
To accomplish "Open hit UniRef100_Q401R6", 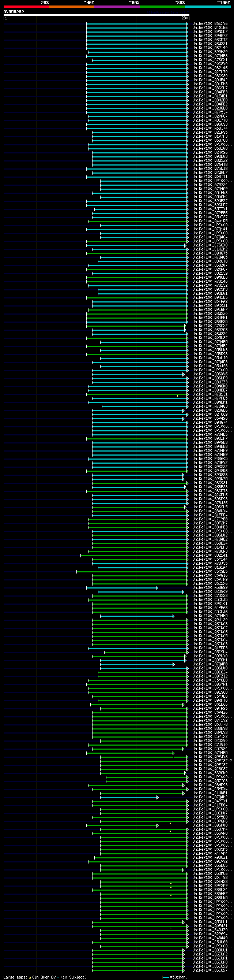I will coord(210,28).
